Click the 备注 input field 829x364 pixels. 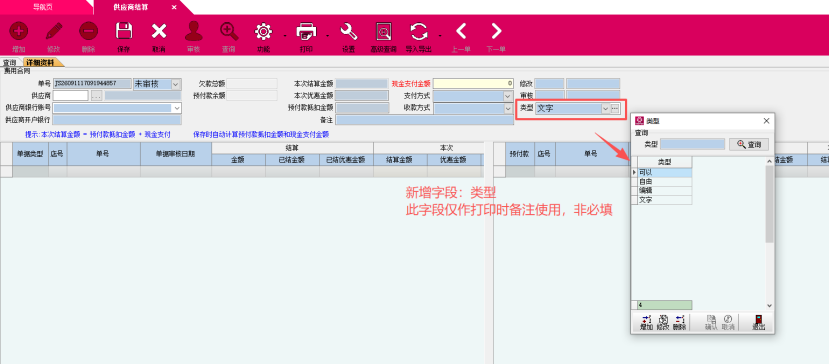coord(425,120)
